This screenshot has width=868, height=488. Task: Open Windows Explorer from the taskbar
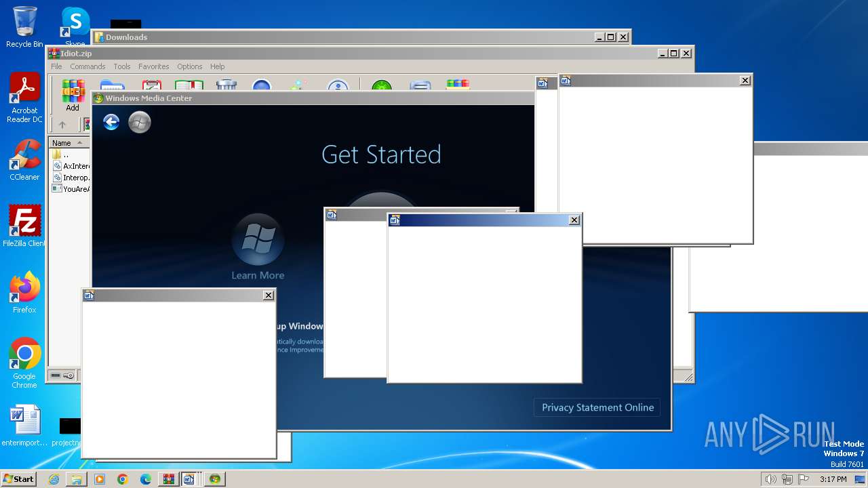pyautogui.click(x=77, y=479)
